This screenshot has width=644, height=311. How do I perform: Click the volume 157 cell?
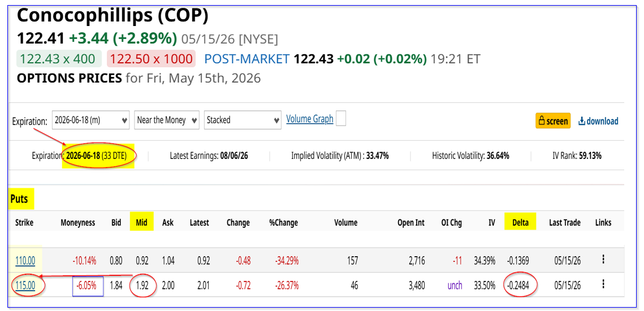352,261
